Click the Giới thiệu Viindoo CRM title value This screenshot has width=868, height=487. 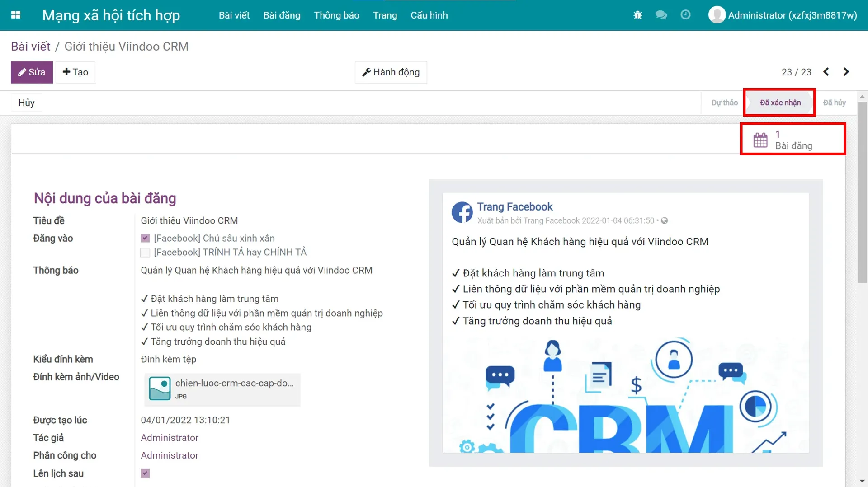(x=189, y=220)
